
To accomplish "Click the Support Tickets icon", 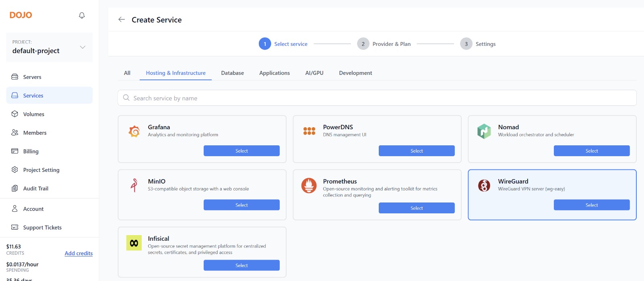I will click(15, 227).
